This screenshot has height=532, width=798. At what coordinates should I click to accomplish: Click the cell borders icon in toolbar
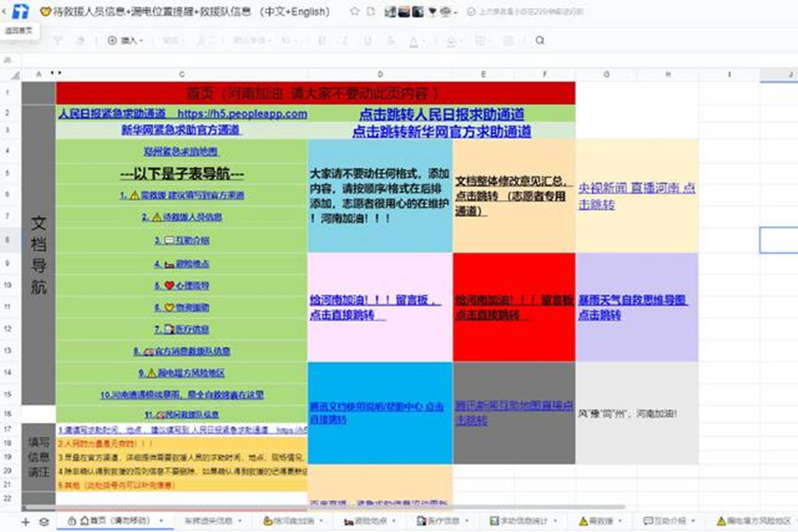click(480, 41)
